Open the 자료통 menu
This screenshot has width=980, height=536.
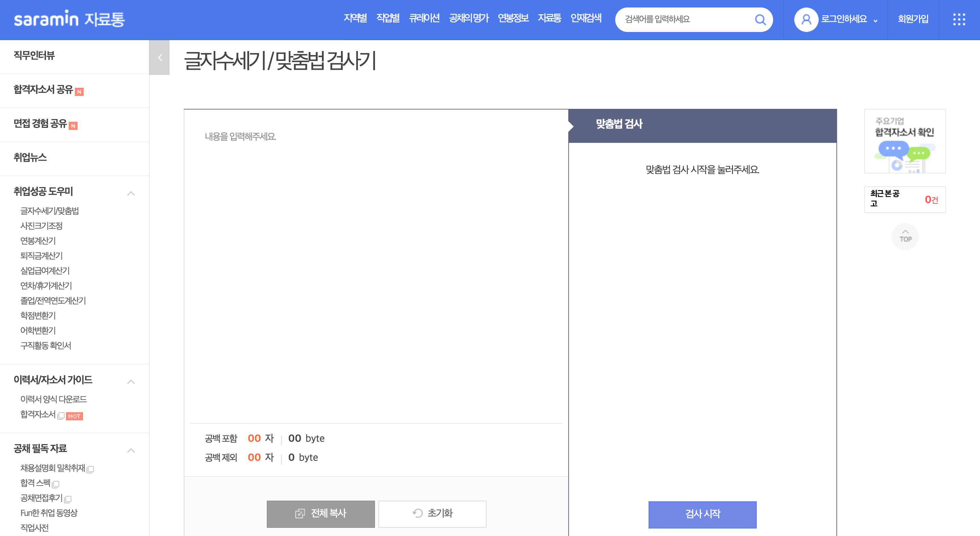point(549,18)
